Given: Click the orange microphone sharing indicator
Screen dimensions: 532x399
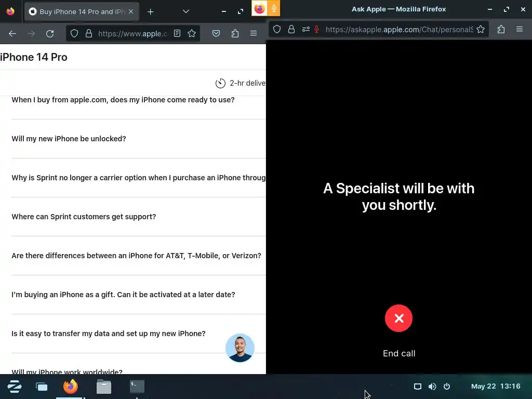Looking at the screenshot, I should tap(274, 8).
